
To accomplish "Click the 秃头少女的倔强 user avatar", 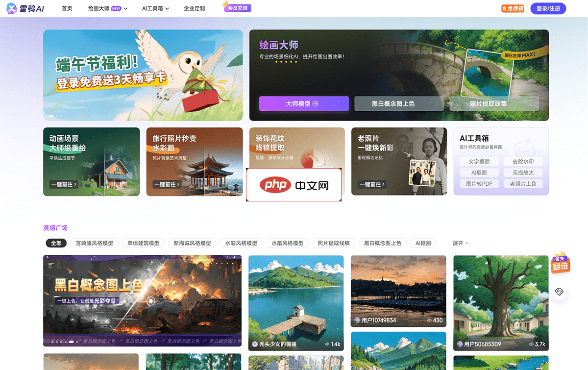I will point(255,345).
